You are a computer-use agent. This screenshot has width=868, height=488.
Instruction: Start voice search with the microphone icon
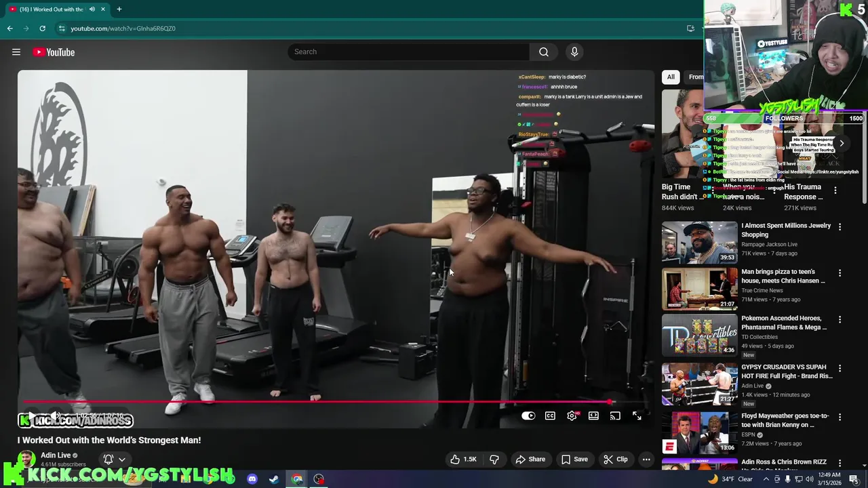click(x=574, y=52)
